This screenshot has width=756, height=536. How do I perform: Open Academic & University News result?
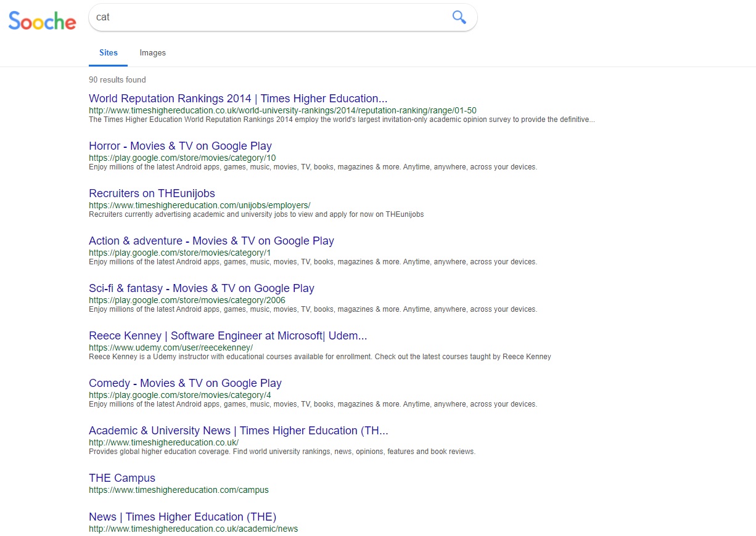239,431
